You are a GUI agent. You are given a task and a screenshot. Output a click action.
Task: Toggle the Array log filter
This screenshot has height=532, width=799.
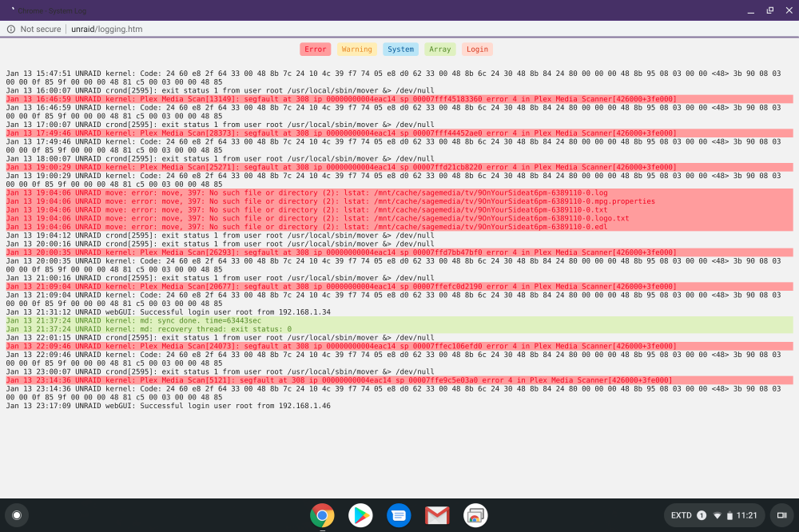[439, 50]
